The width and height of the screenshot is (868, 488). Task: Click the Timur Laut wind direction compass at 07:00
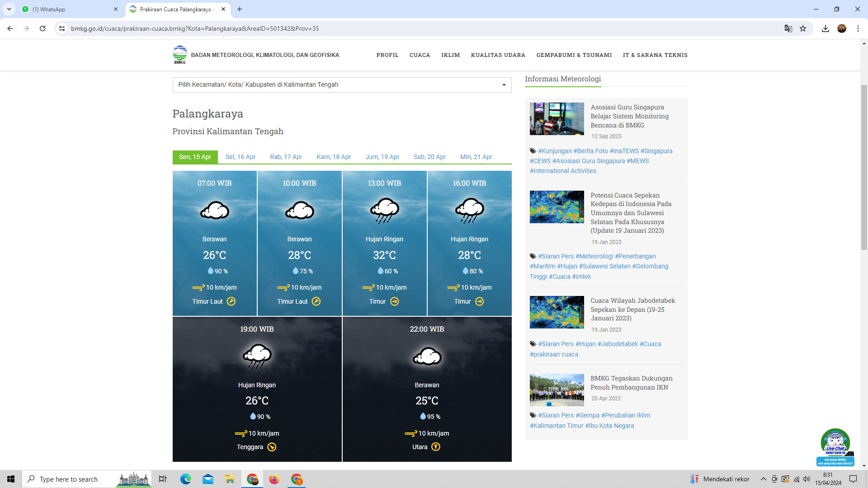click(231, 301)
